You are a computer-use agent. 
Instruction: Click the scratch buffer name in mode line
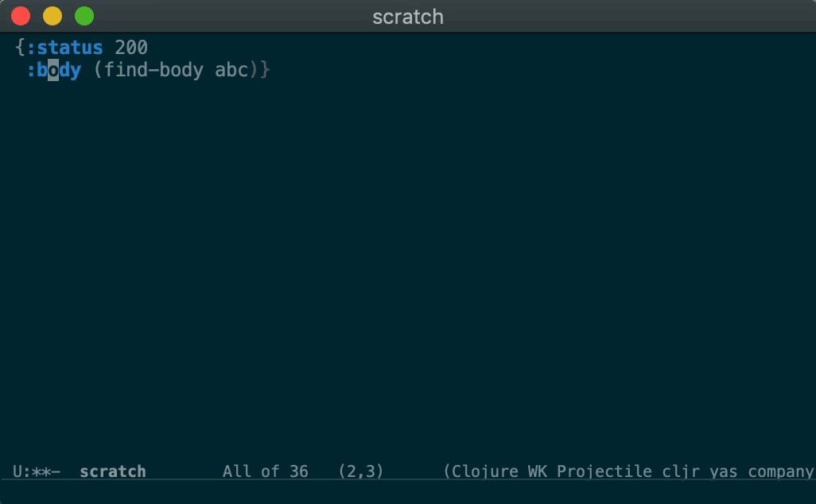click(113, 471)
